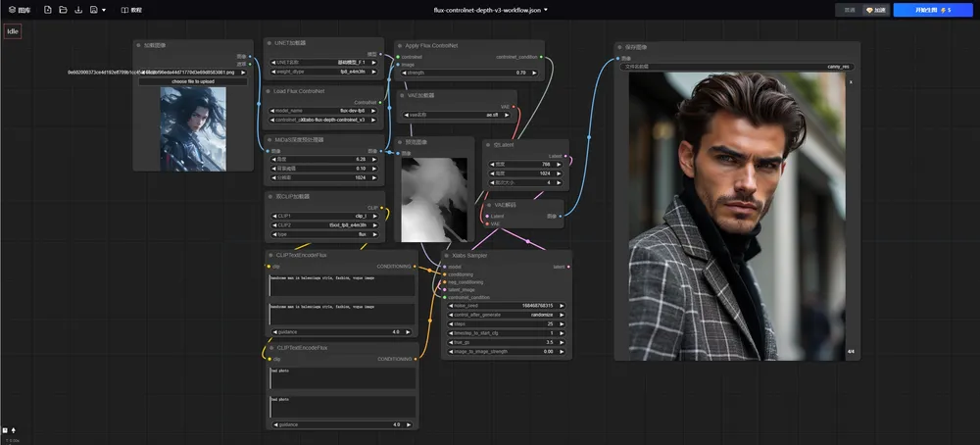Increase ControlNet strength with right arrow

(534, 74)
